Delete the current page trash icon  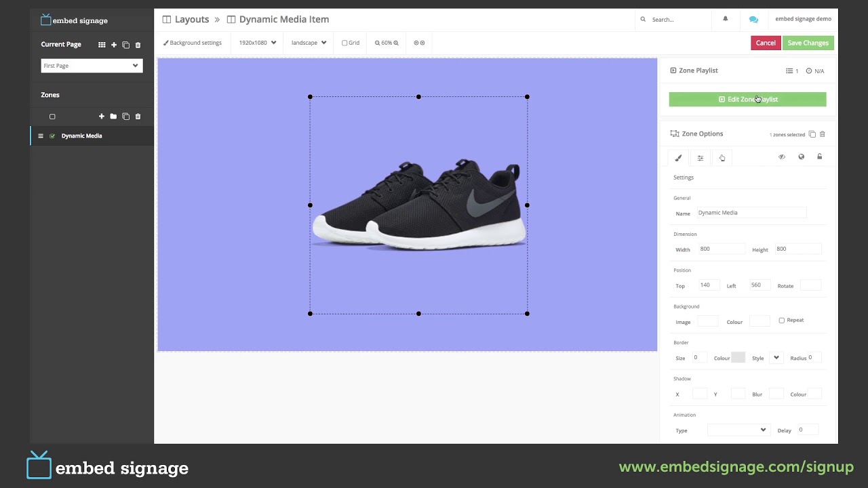pos(138,45)
